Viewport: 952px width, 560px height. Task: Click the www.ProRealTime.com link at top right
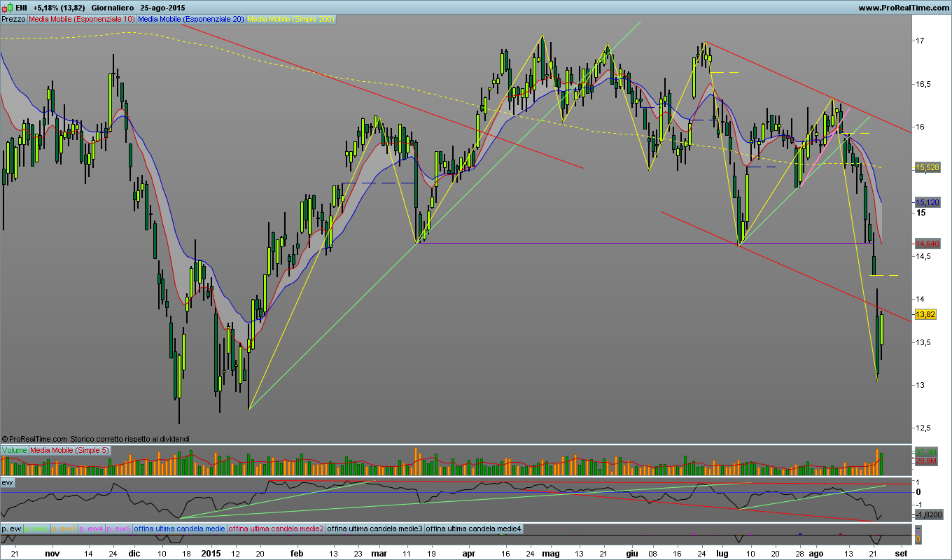tap(903, 8)
